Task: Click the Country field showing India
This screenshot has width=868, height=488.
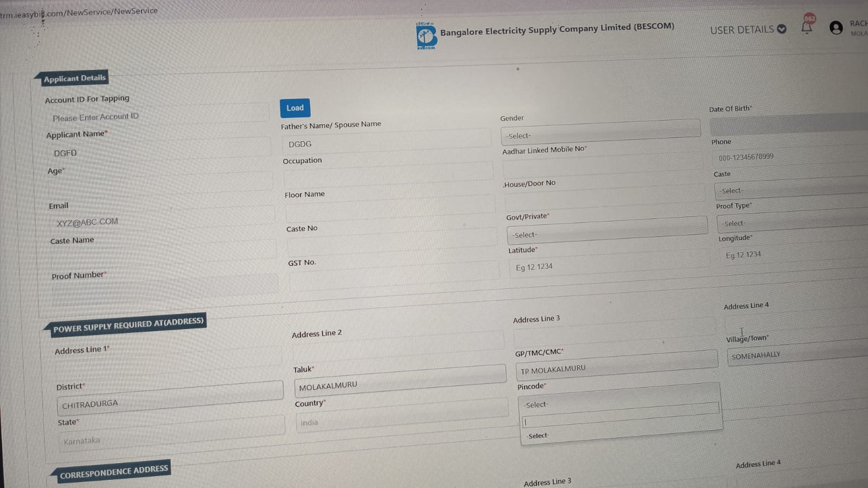Action: point(403,416)
